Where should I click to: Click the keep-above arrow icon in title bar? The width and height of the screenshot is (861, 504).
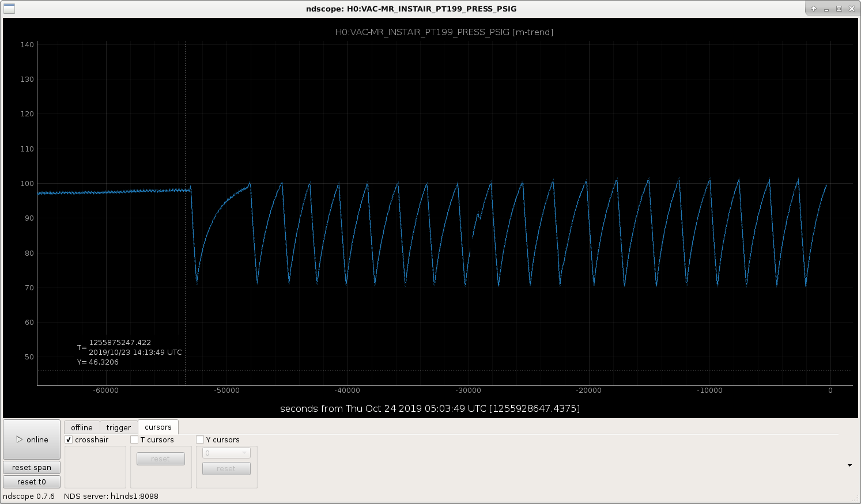pos(814,9)
